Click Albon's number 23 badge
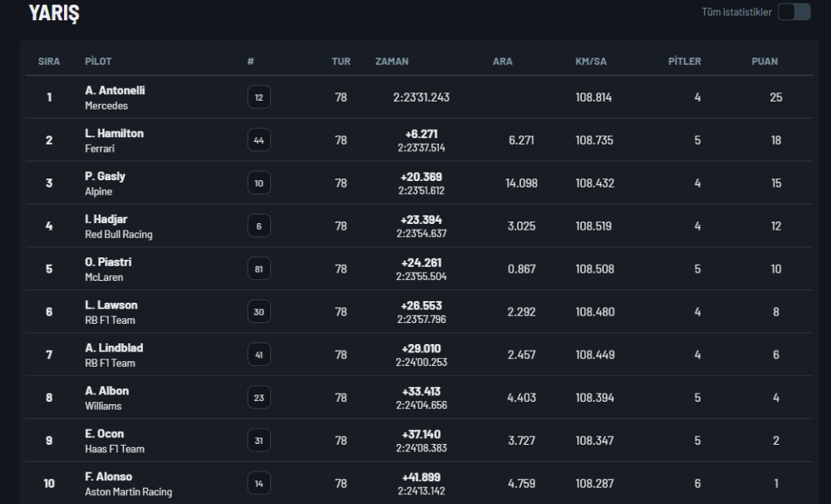The image size is (831, 504). point(259,398)
